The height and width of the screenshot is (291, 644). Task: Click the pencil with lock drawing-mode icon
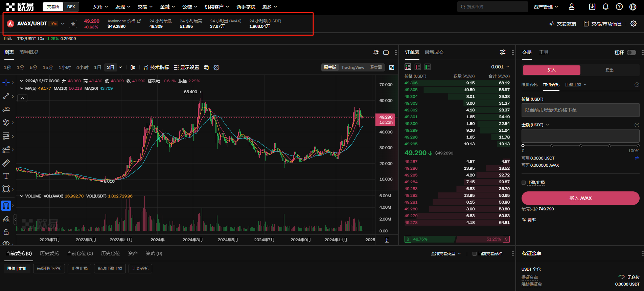click(6, 219)
